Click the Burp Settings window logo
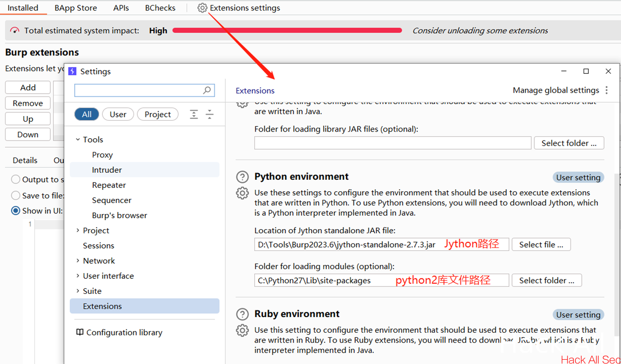The width and height of the screenshot is (621, 364). [72, 71]
